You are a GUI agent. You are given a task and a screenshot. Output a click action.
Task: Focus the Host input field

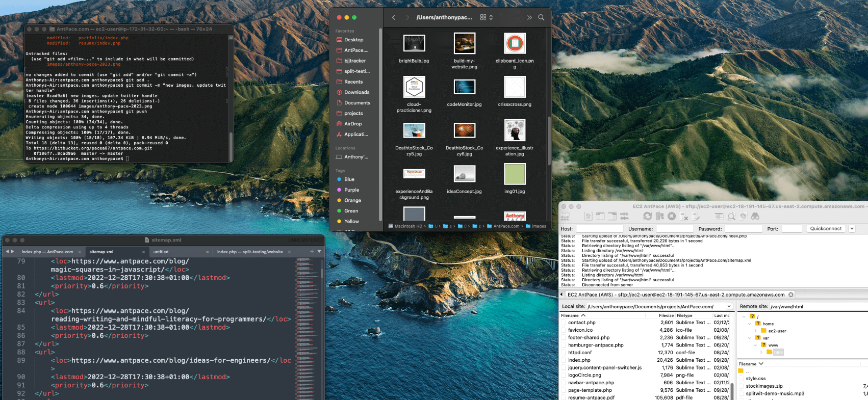pos(600,229)
